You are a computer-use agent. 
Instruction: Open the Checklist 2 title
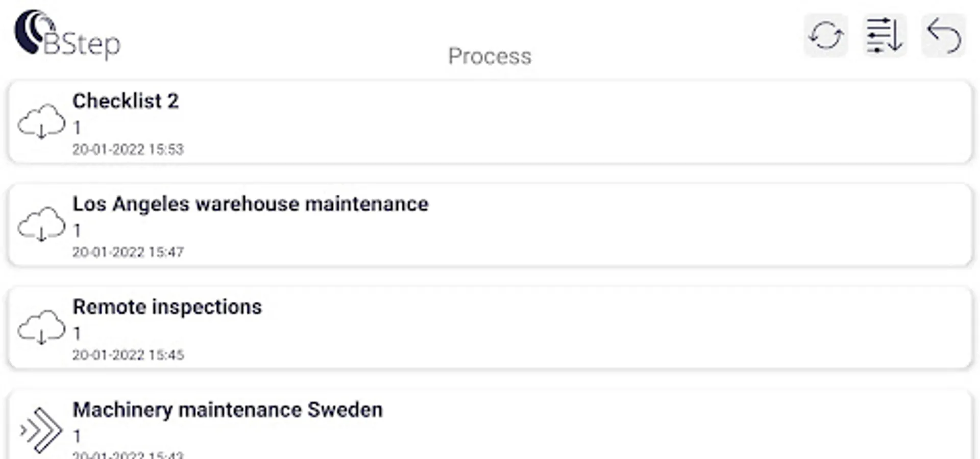(x=126, y=101)
